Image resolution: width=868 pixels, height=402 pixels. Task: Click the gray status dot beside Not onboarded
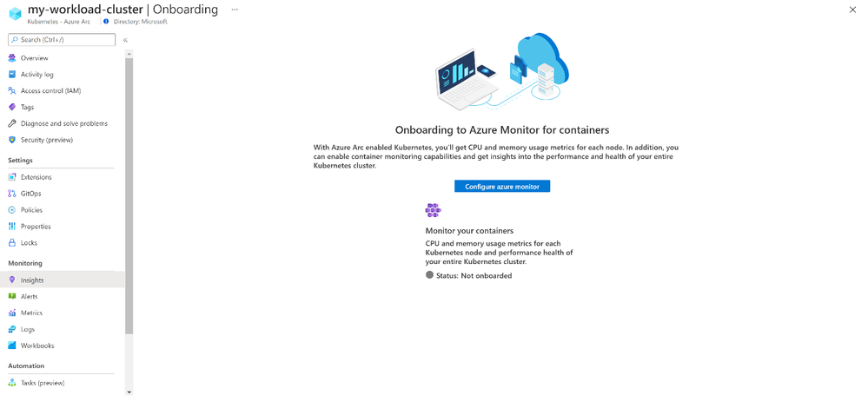[429, 275]
